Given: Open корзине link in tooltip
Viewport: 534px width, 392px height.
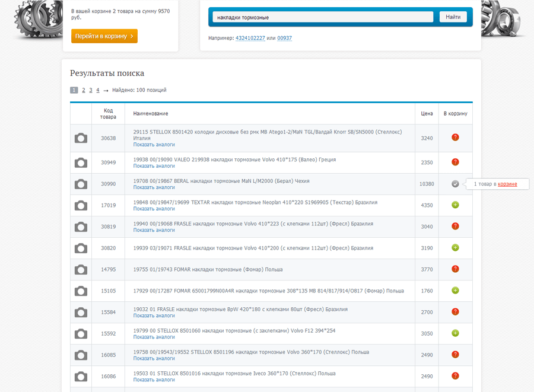Looking at the screenshot, I should click(x=507, y=184).
